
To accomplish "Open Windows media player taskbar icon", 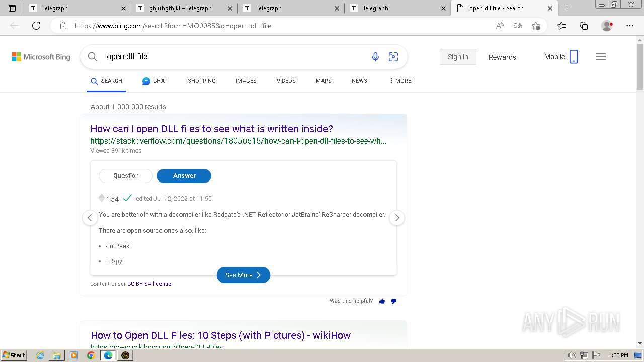I will [74, 355].
